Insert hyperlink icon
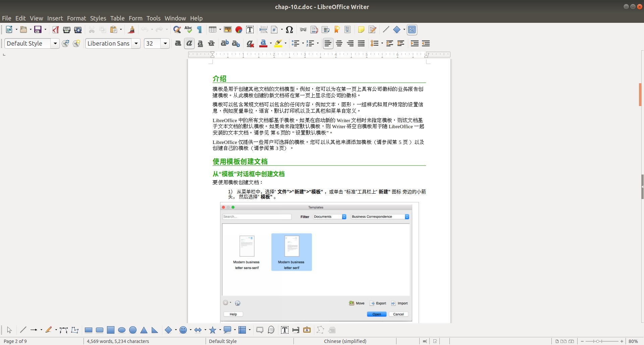 coord(303,30)
